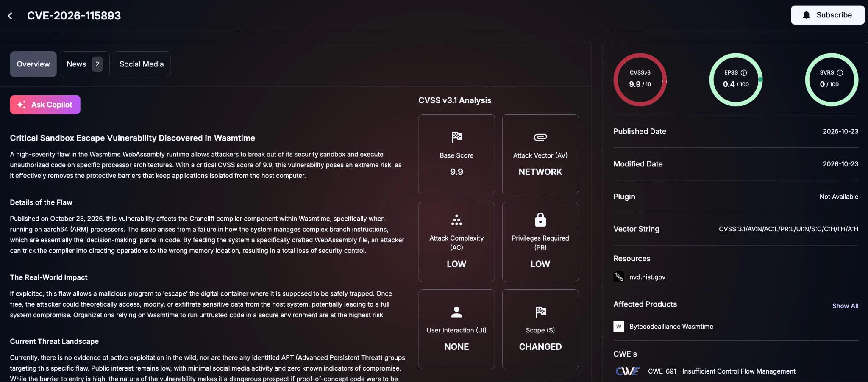Click the CHANGED scope value
The width and height of the screenshot is (868, 382).
click(540, 347)
